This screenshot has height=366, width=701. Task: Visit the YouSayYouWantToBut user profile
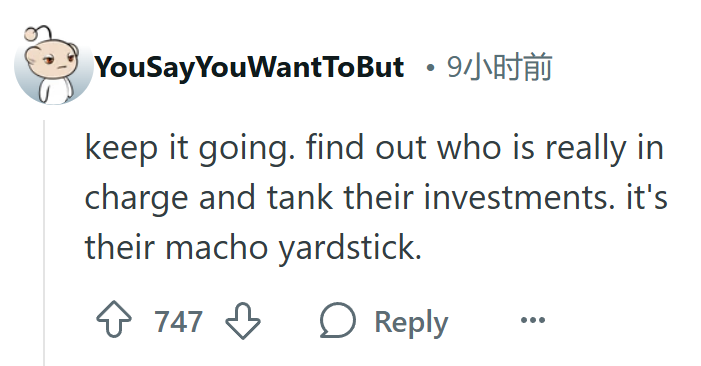[249, 68]
